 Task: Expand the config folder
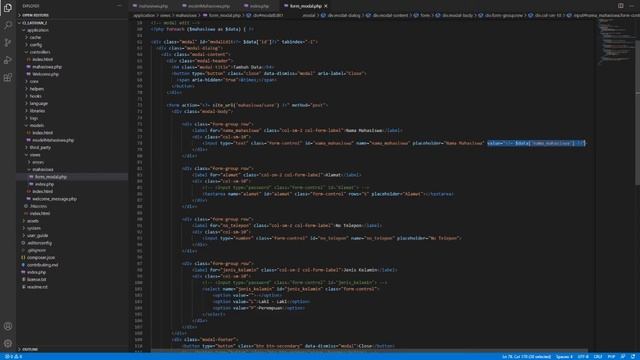coord(36,44)
